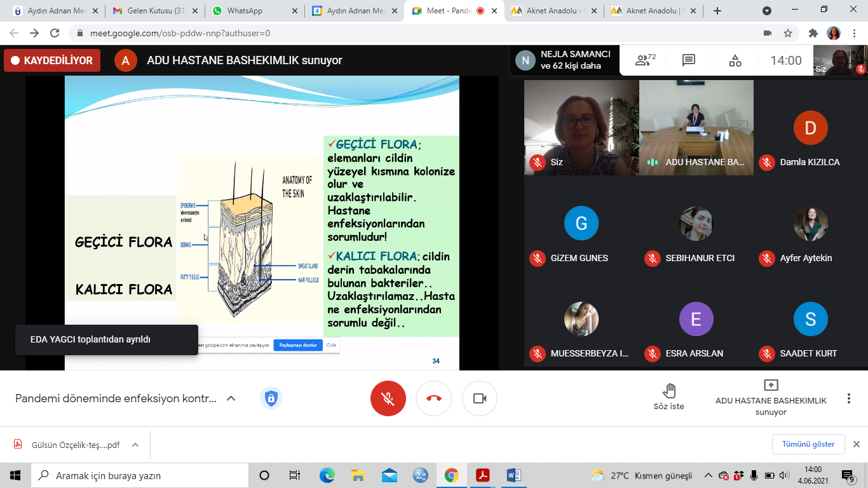Bookmark this page with the star icon
The image size is (868, 488).
788,33
